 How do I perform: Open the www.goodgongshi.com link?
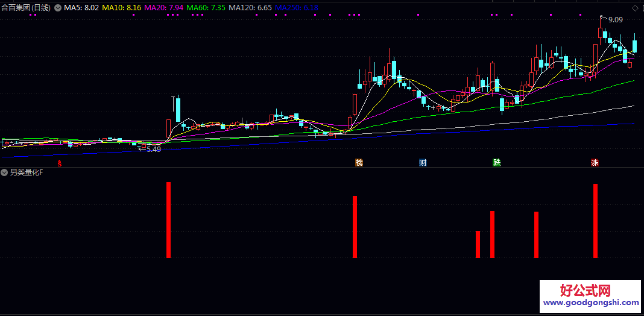(590, 303)
